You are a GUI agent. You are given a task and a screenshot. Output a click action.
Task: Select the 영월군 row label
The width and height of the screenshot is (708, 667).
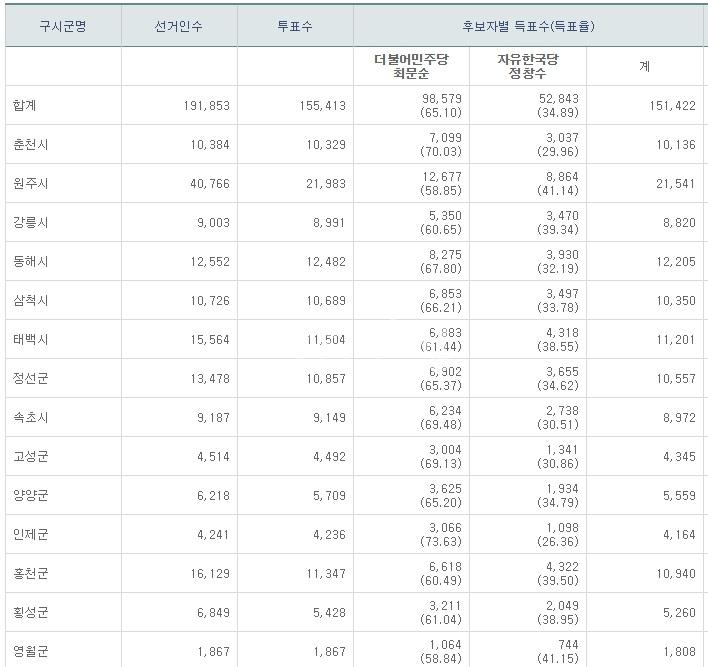click(30, 651)
